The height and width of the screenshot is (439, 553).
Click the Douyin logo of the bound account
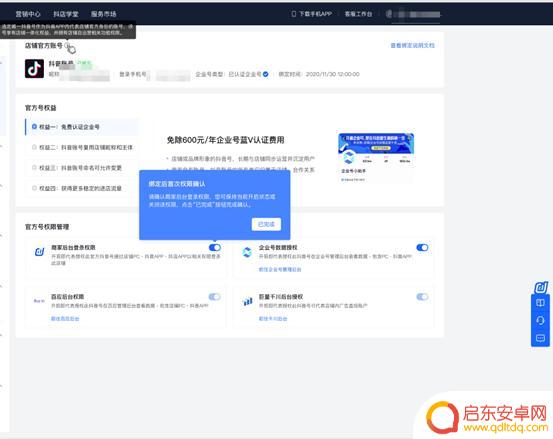[x=34, y=68]
